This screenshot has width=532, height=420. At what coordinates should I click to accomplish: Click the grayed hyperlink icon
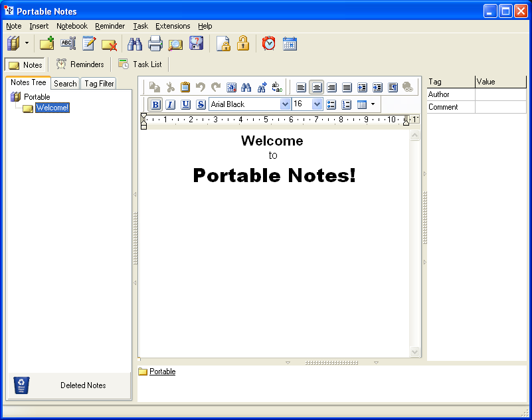(x=408, y=87)
